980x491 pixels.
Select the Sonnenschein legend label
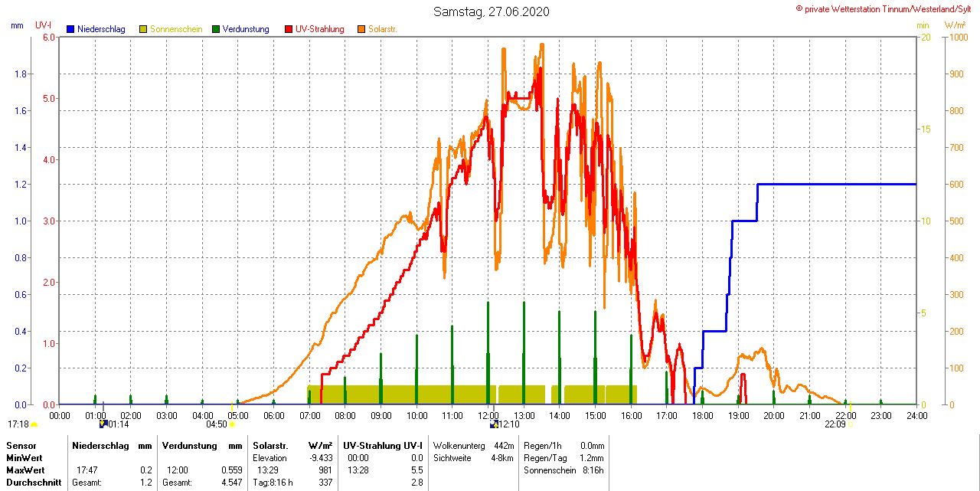pos(176,29)
